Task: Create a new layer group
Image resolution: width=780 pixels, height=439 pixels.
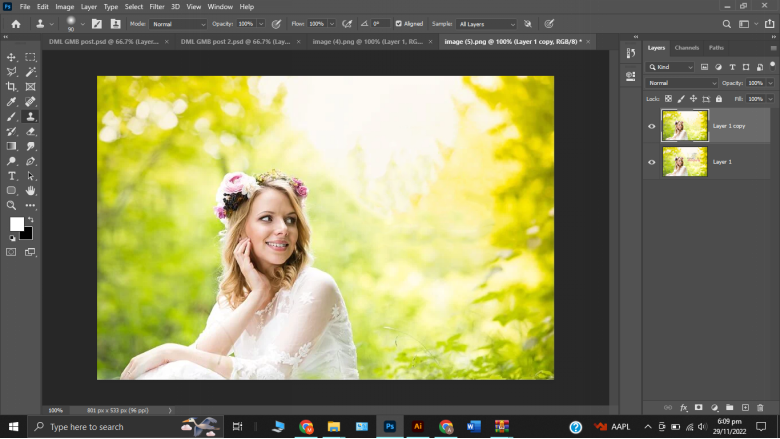Action: (729, 408)
